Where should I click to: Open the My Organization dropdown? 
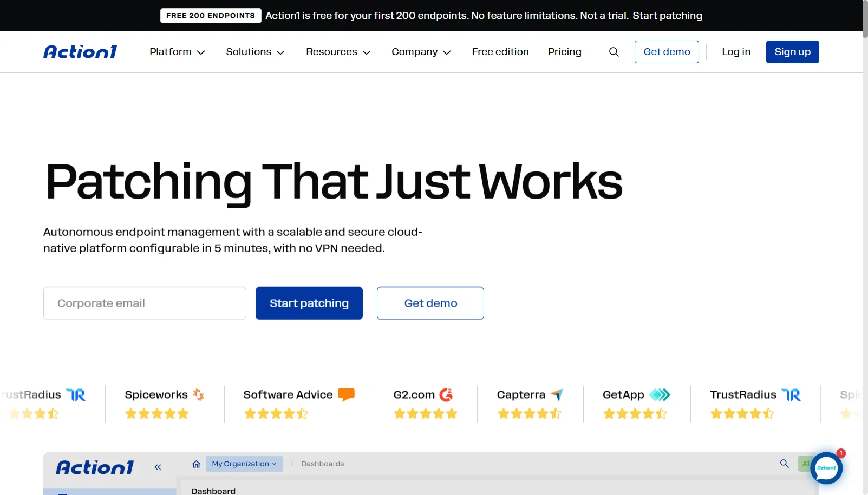point(244,464)
